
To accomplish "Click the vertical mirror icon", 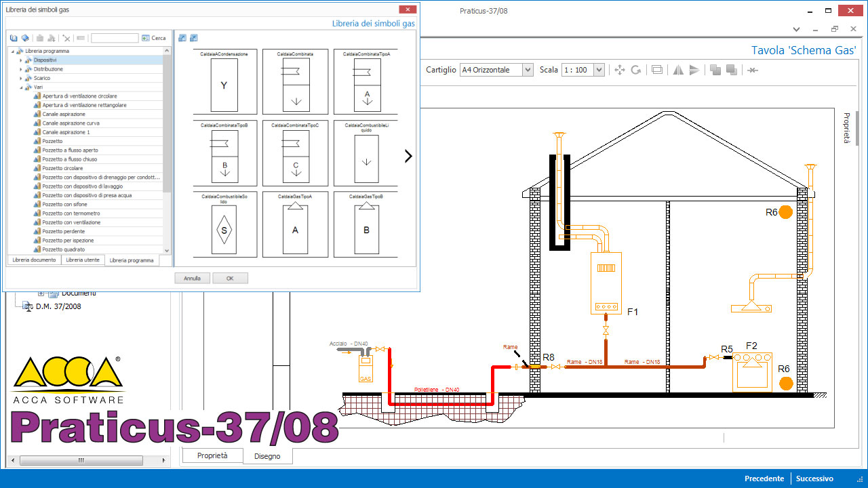I will tap(694, 70).
